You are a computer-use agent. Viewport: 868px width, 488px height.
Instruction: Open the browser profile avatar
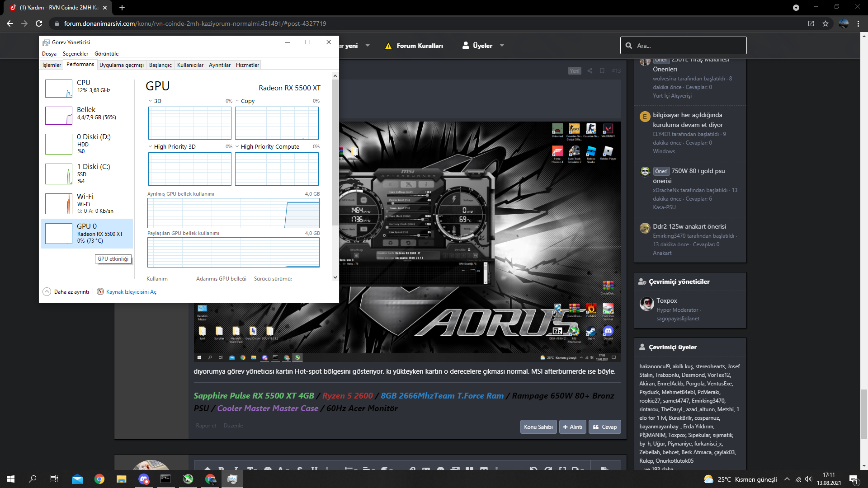843,23
